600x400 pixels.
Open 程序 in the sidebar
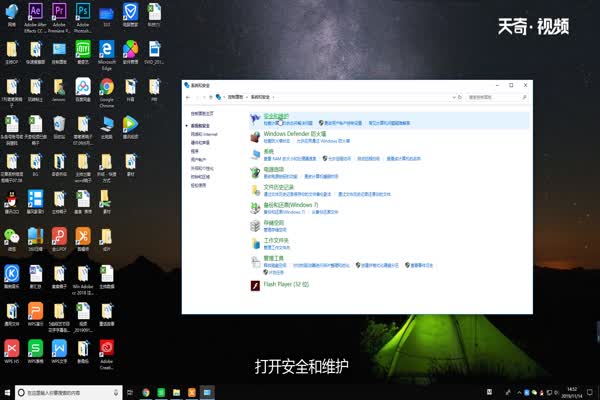(195, 151)
